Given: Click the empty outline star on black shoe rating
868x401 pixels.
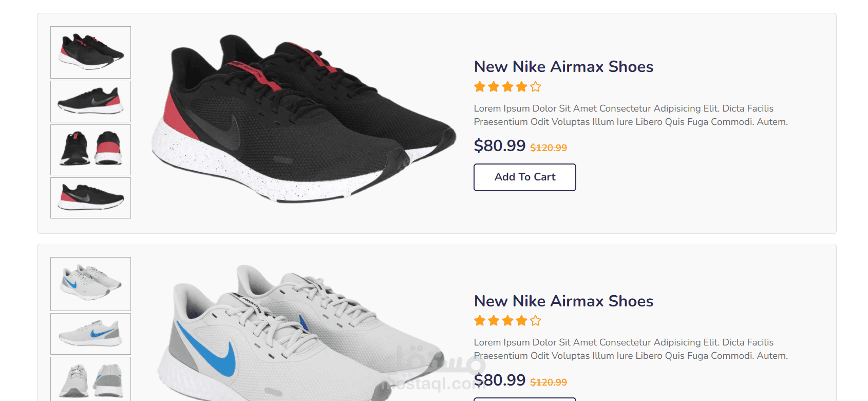Looking at the screenshot, I should pyautogui.click(x=536, y=87).
